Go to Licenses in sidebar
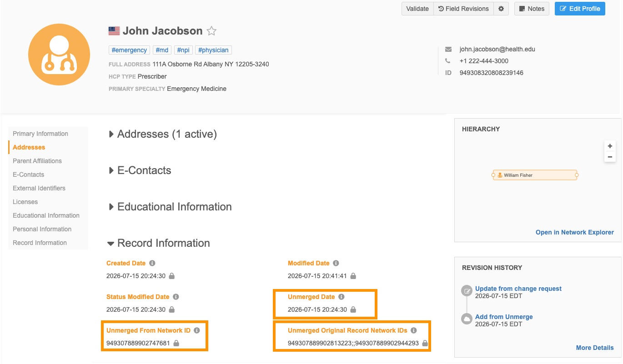The image size is (623, 364). (x=25, y=202)
